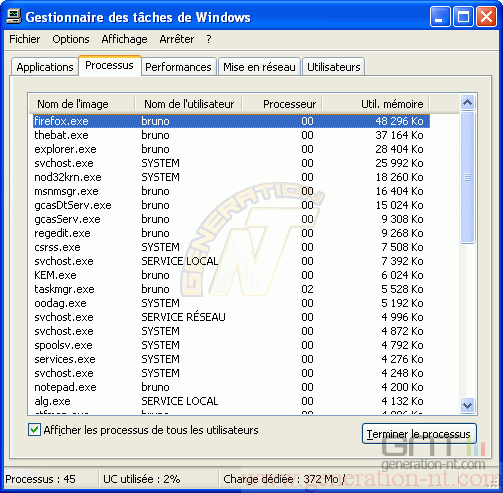This screenshot has width=503, height=493.
Task: Open the Mise en réseau tab
Action: pos(259,67)
